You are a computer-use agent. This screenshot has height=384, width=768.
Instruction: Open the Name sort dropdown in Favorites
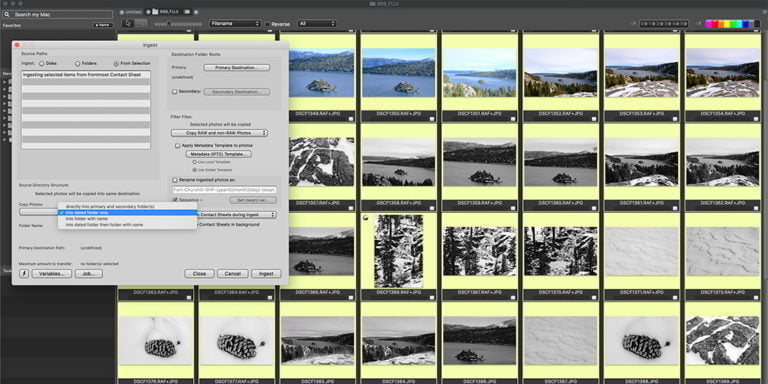pyautogui.click(x=103, y=25)
